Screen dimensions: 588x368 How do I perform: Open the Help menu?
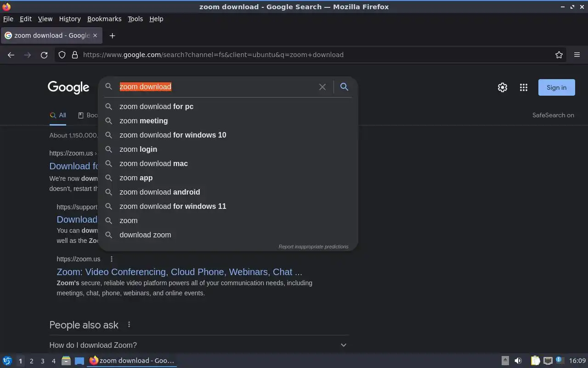[156, 19]
